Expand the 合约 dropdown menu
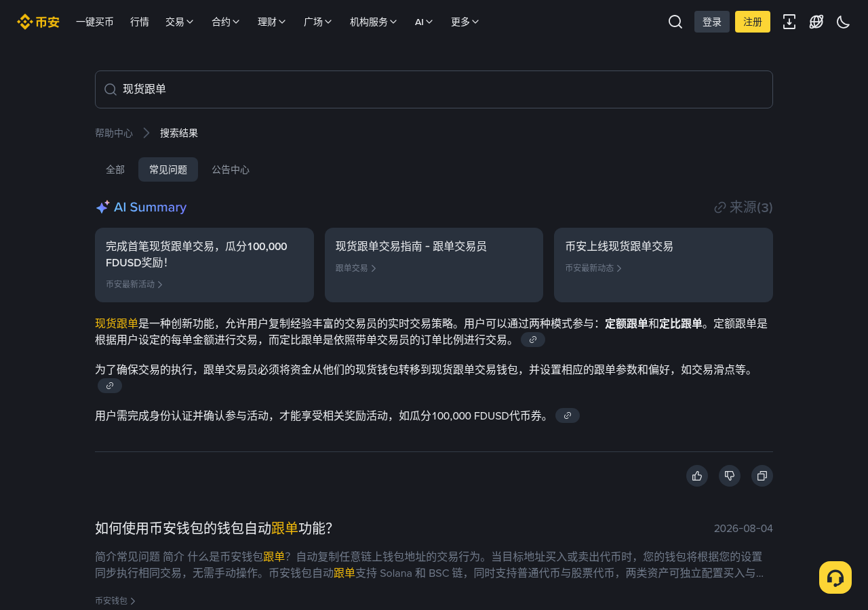This screenshot has width=868, height=610. click(226, 22)
